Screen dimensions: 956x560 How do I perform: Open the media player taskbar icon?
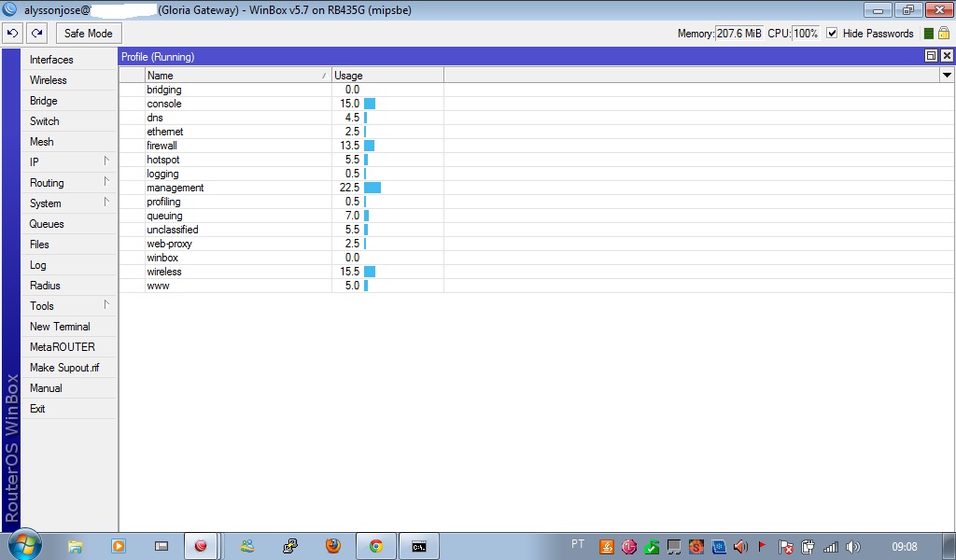click(x=118, y=546)
